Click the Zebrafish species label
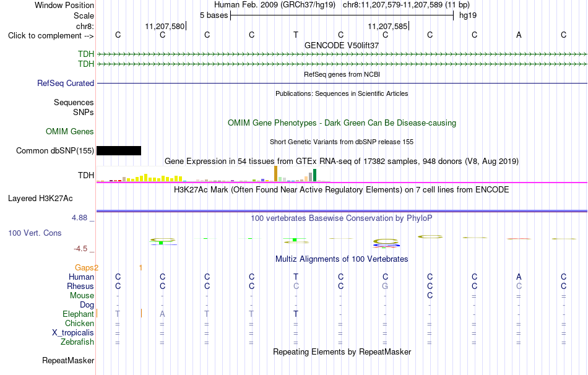Image resolution: width=588 pixels, height=375 pixels. (x=77, y=342)
